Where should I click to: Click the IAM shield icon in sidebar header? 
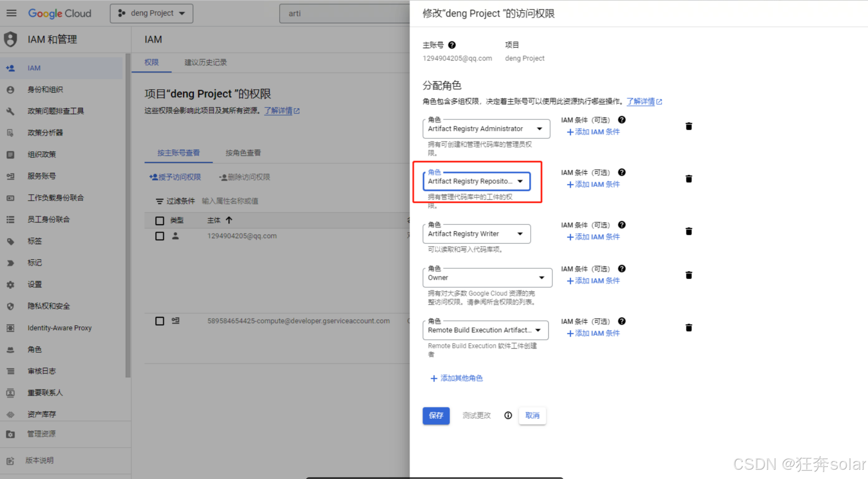[x=11, y=39]
